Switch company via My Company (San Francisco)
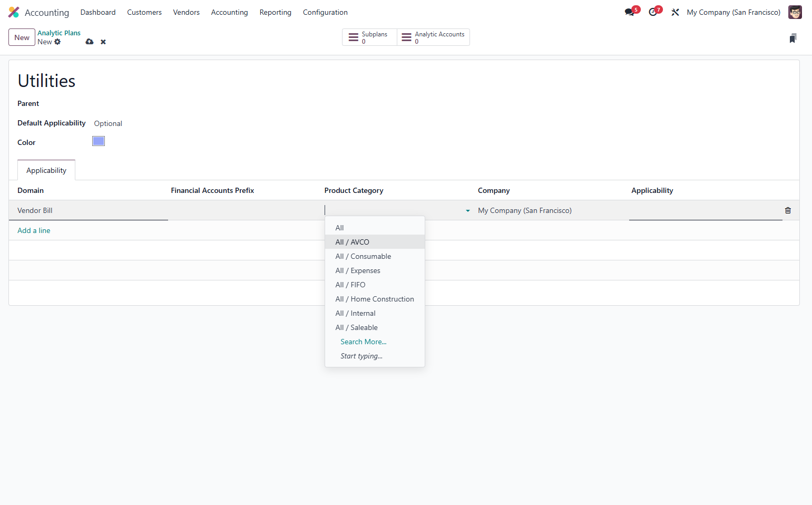The image size is (812, 505). coord(733,12)
